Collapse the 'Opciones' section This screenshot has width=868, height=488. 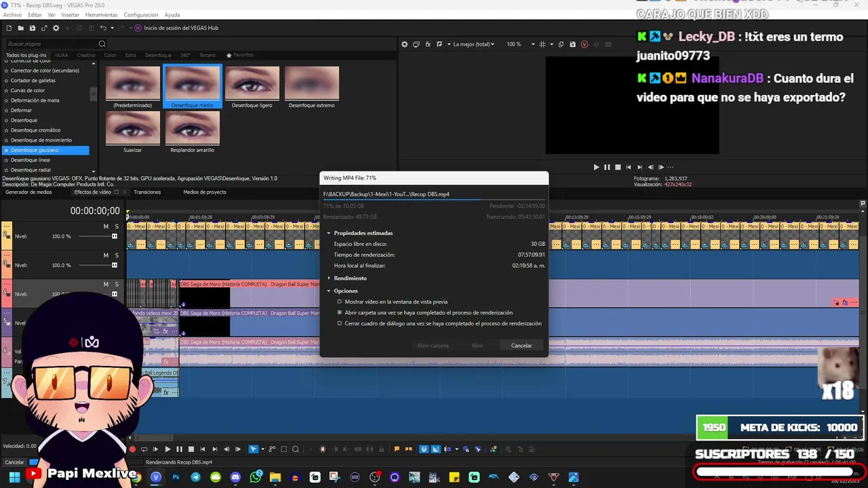point(329,291)
